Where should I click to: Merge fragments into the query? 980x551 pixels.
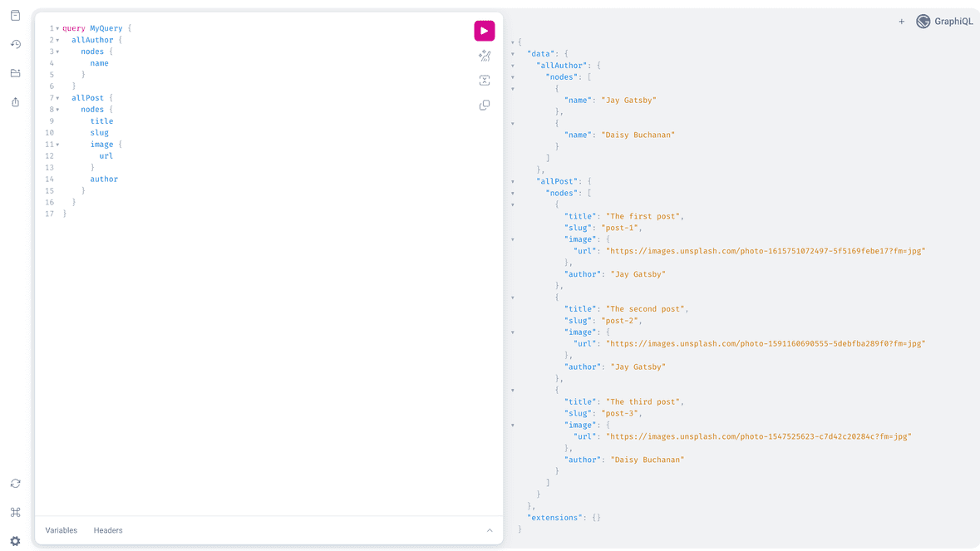485,81
